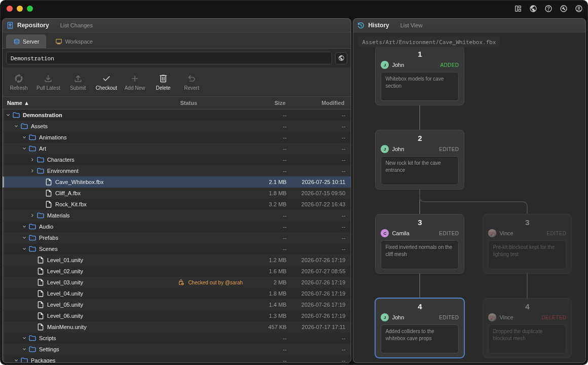Viewport: 588px width, 365px height.
Task: Switch to the Workspace tab
Action: click(x=74, y=42)
